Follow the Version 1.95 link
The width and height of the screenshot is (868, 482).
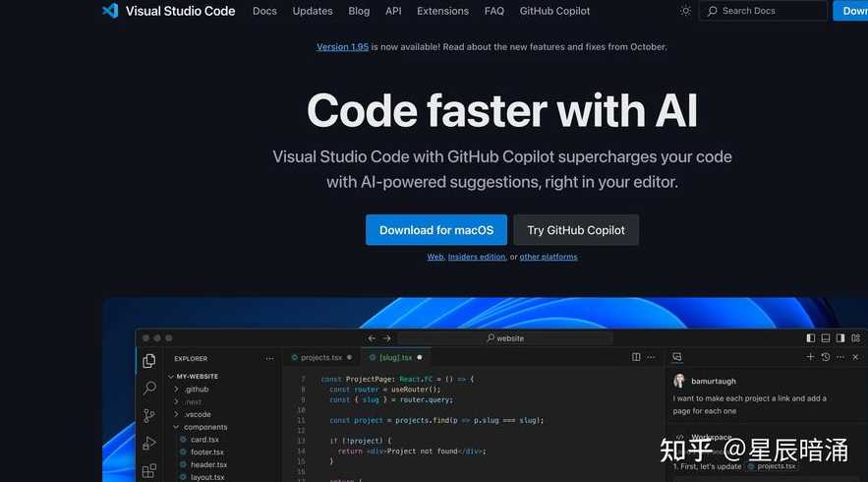[x=342, y=47]
